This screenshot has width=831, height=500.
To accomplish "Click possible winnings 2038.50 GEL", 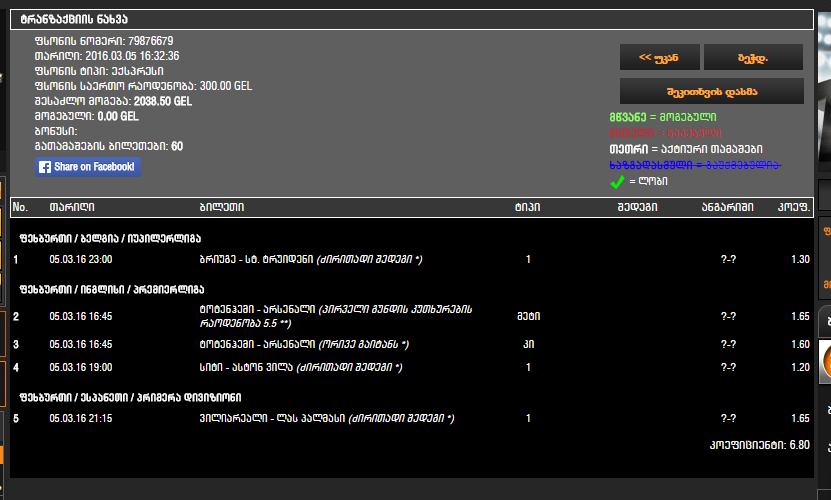I will pyautogui.click(x=163, y=101).
